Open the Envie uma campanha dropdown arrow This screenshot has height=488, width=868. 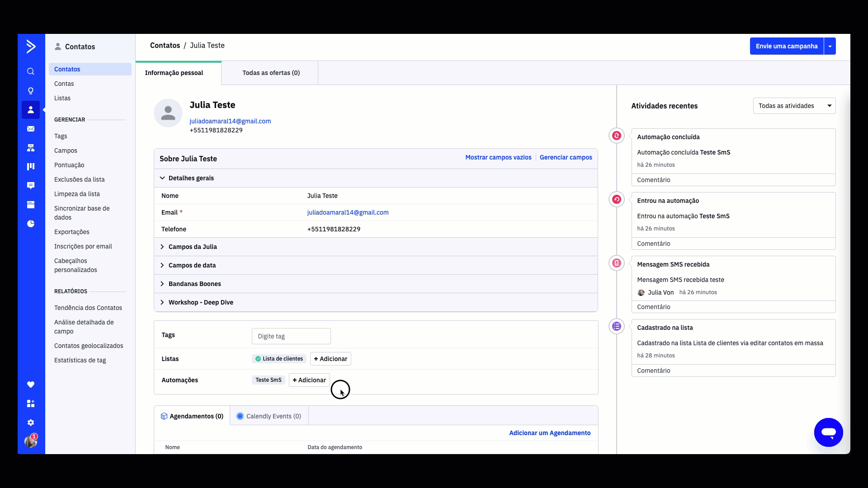coord(830,46)
